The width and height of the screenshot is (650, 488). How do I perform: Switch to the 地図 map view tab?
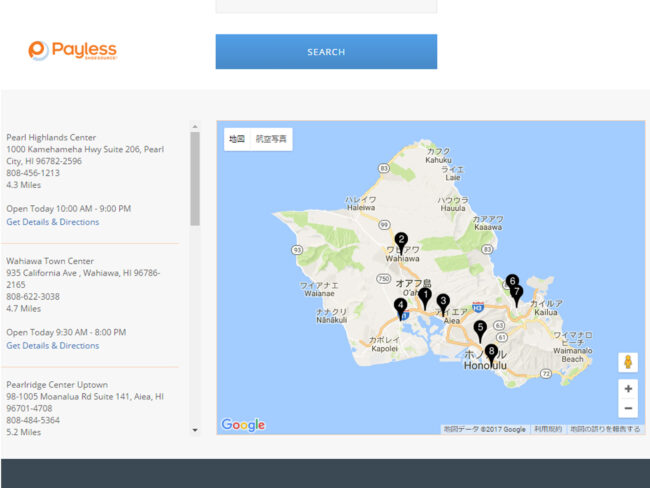[237, 139]
